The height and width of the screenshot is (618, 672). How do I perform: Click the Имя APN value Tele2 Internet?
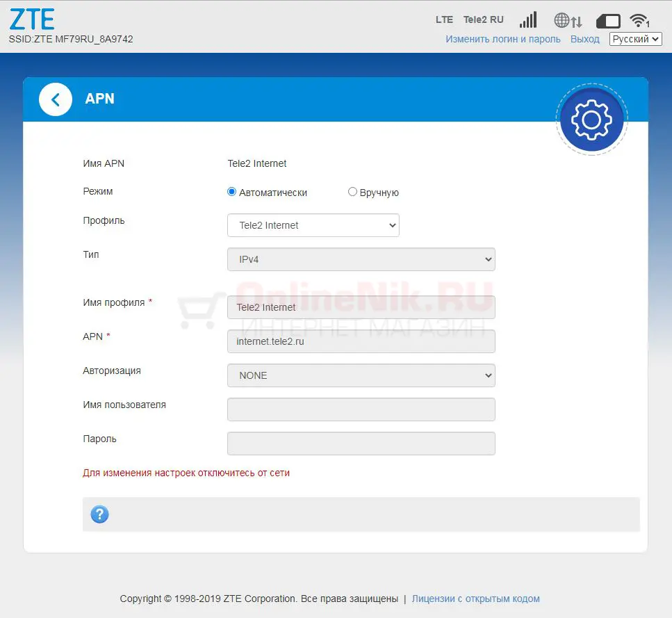point(256,163)
